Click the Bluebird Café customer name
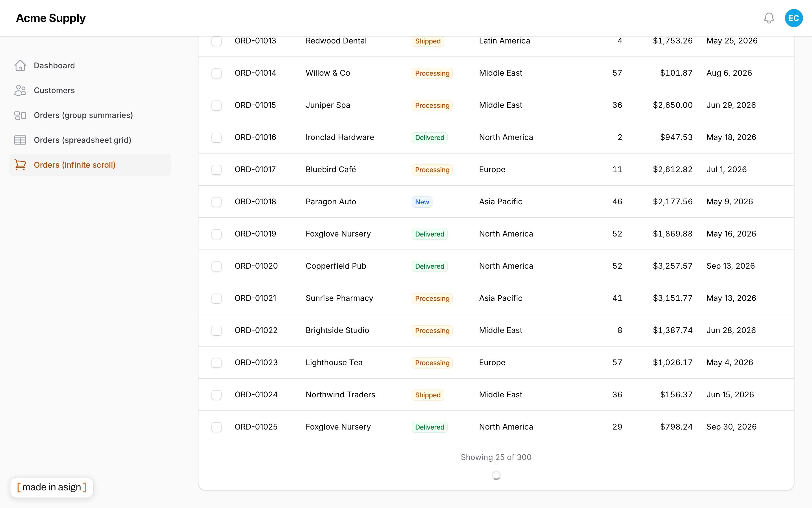Screen dimensions: 812x508 coord(330,169)
